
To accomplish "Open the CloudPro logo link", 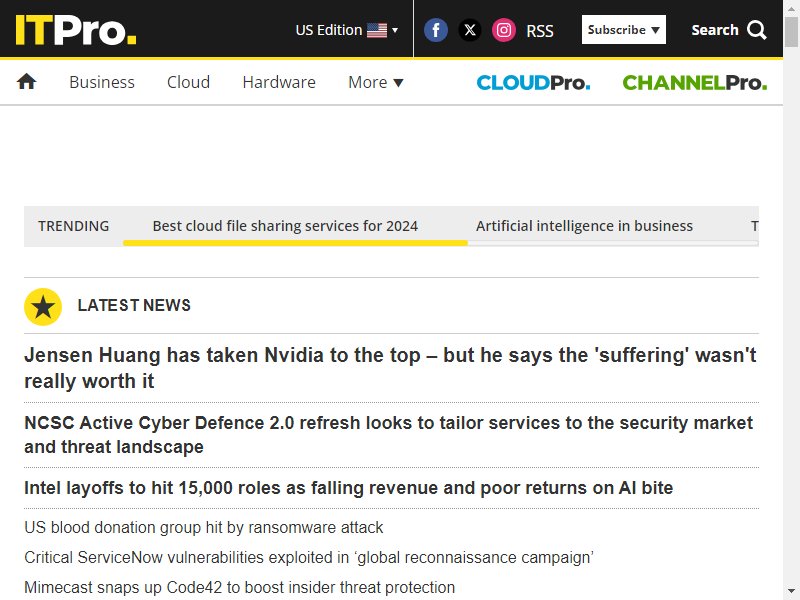I will 533,82.
